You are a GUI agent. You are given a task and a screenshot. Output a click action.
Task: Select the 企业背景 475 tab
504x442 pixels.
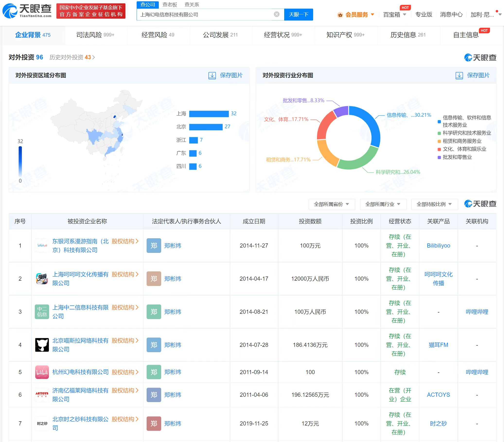33,35
